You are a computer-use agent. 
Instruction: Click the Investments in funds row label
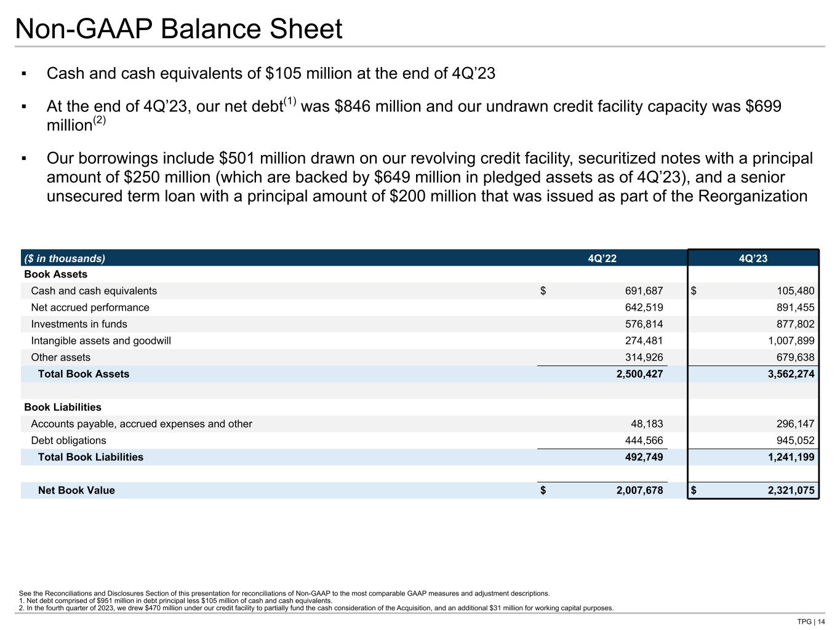coord(79,324)
